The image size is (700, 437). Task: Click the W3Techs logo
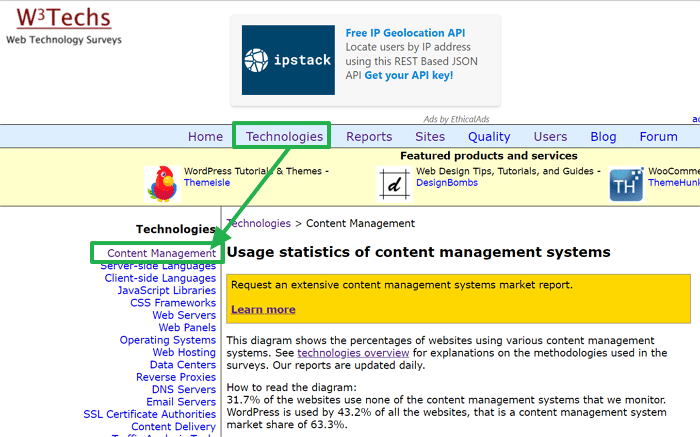63,18
